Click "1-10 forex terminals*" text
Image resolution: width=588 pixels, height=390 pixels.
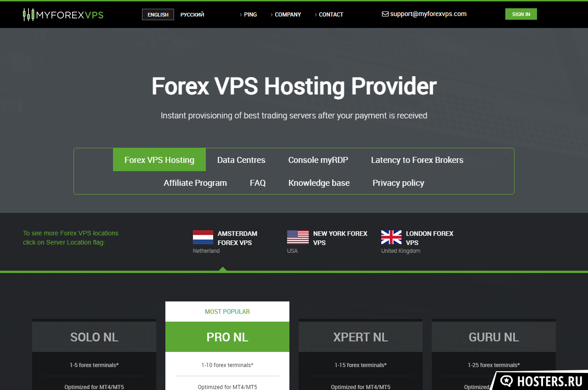coord(227,365)
